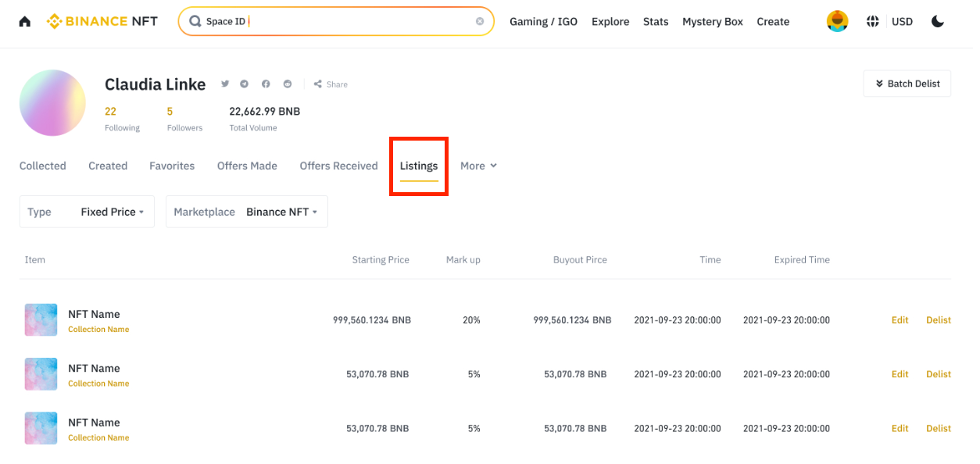Screen dimensions: 980x464
Task: Click the Telegram icon beside the username
Action: pyautogui.click(x=245, y=84)
